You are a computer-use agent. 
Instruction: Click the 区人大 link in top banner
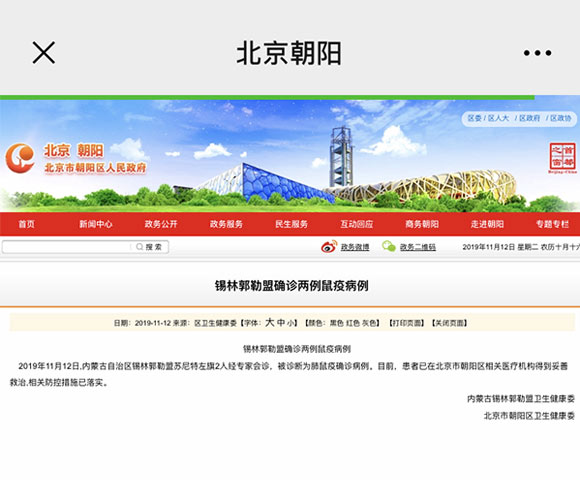[498, 118]
